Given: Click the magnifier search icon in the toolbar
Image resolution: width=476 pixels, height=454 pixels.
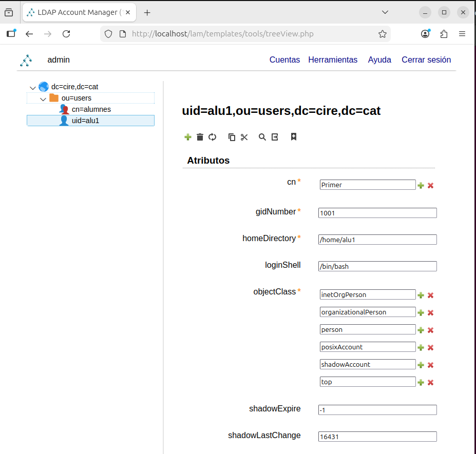Looking at the screenshot, I should click(262, 137).
